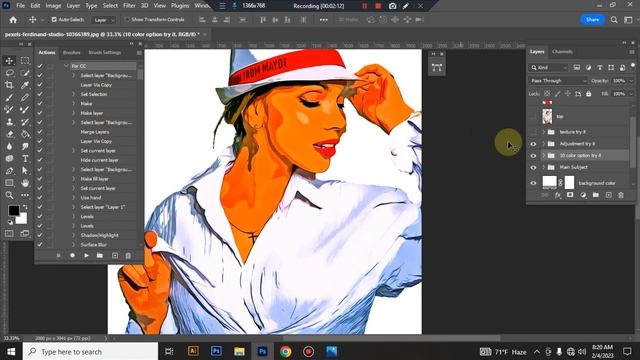Create new adjustment layer icon
640x360 pixels.
tap(583, 195)
